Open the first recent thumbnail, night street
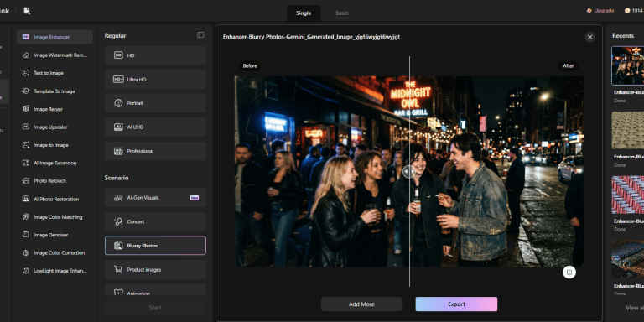Image resolution: width=644 pixels, height=322 pixels. [627, 65]
